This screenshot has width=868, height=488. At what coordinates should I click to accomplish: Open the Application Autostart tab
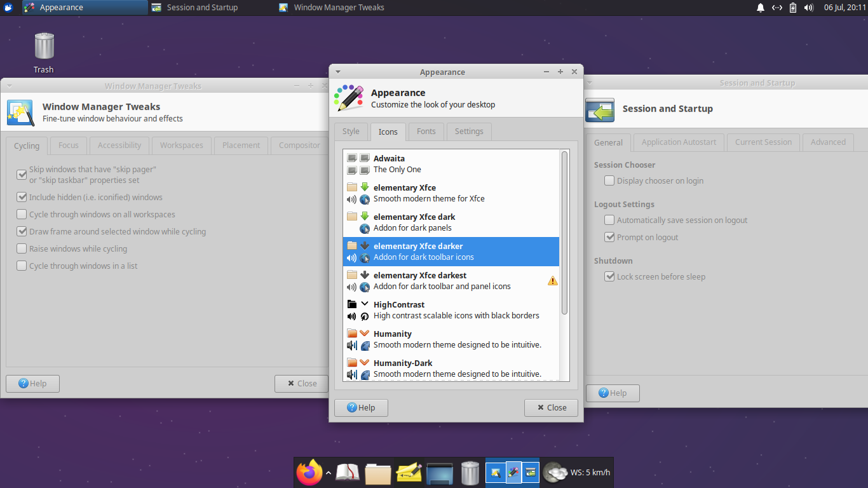678,142
